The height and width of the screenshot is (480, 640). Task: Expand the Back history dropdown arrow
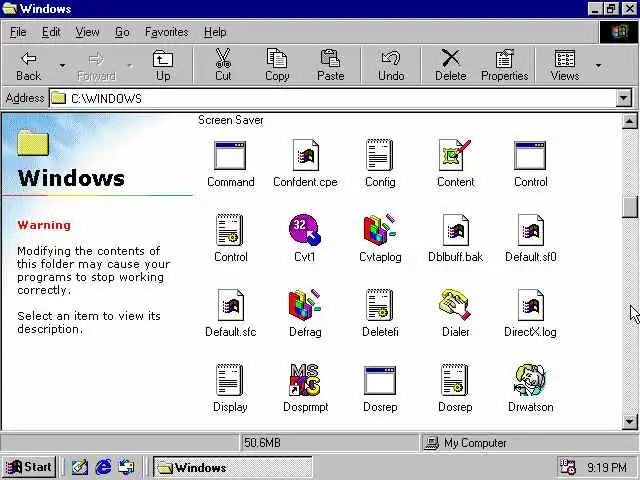click(x=62, y=65)
